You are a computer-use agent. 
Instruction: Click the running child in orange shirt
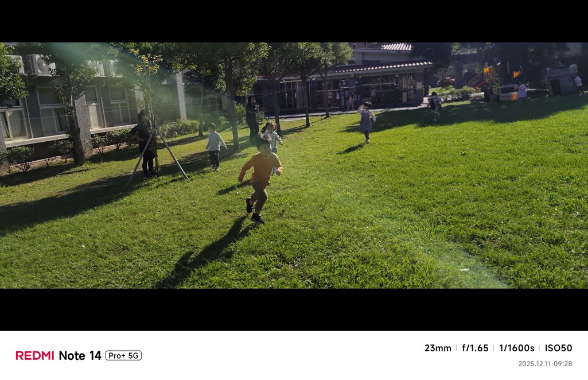coord(260,178)
